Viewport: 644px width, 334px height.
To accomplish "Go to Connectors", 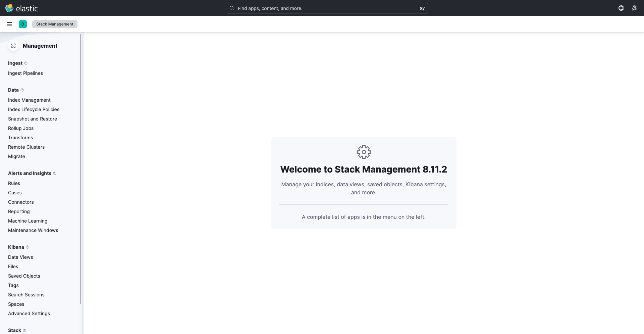I will point(21,202).
